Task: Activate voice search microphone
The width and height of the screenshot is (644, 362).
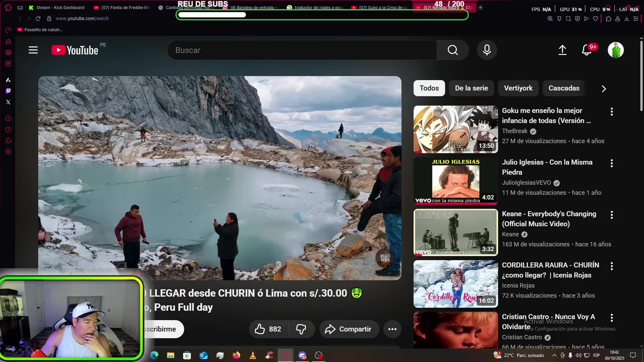Action: 487,50
